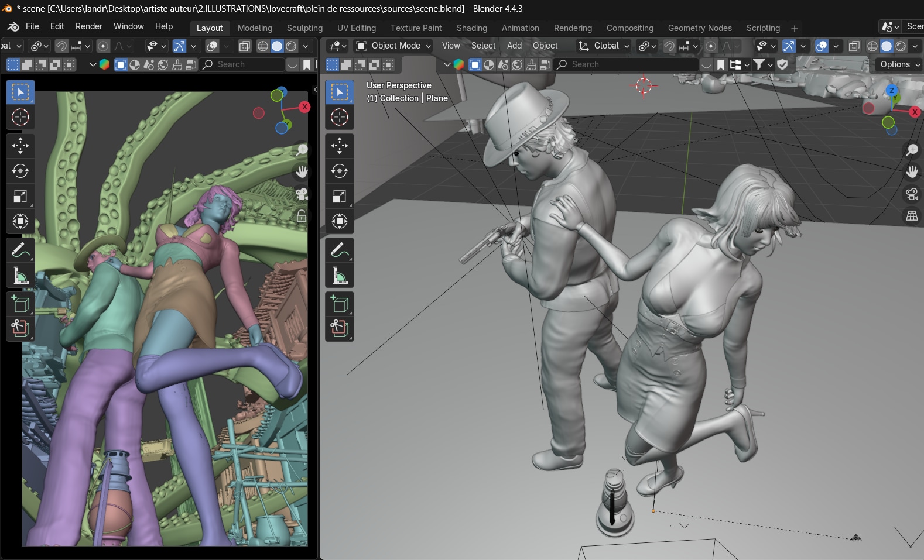Open the File menu
The height and width of the screenshot is (560, 924).
(x=33, y=26)
